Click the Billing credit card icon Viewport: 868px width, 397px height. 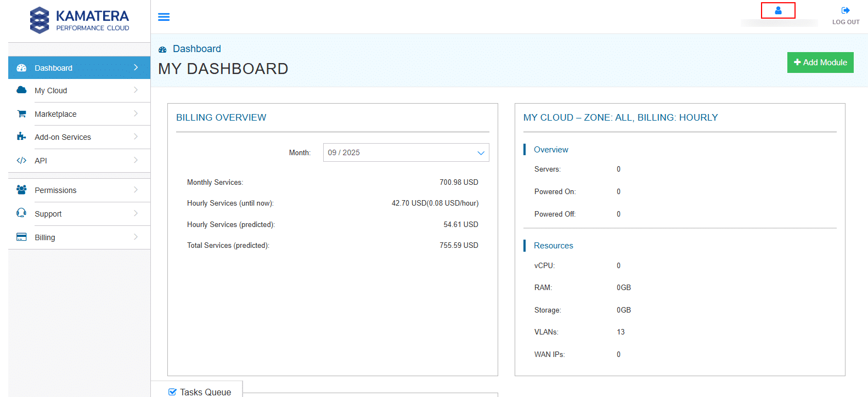pyautogui.click(x=21, y=237)
